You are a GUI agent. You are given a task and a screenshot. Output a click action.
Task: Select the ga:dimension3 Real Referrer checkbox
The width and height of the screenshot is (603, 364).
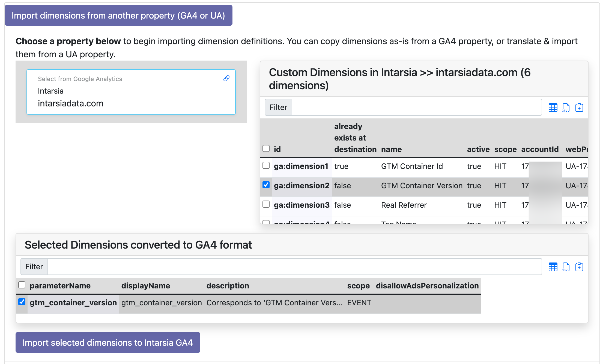(x=266, y=204)
